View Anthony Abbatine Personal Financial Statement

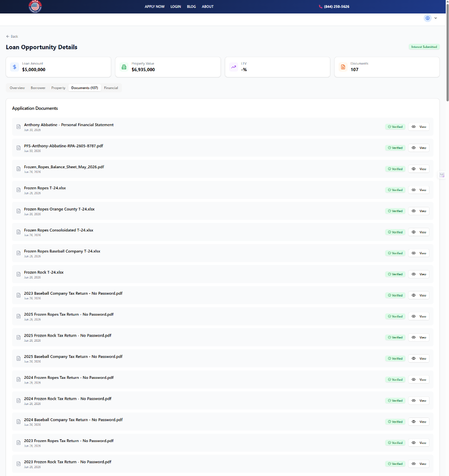(419, 127)
